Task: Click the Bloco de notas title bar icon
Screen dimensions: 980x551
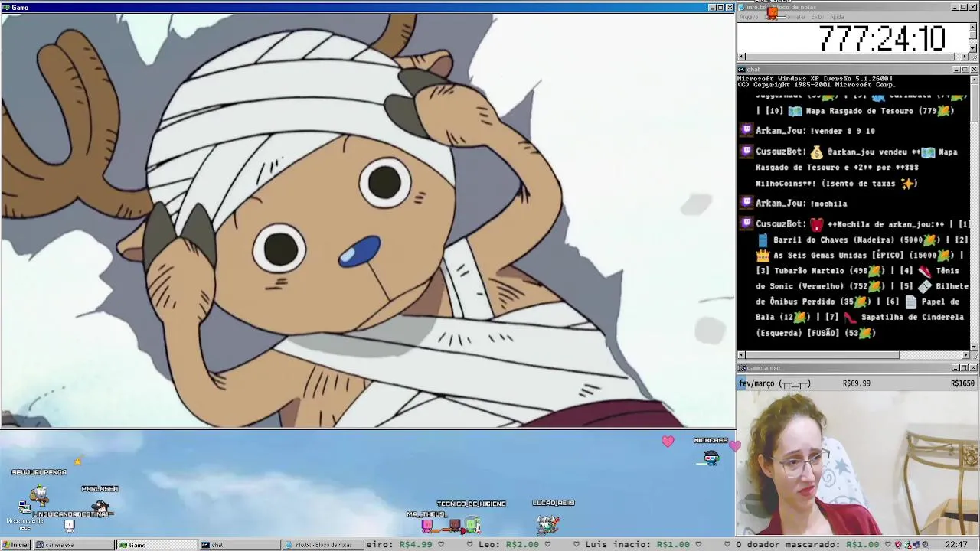Action: click(x=742, y=7)
